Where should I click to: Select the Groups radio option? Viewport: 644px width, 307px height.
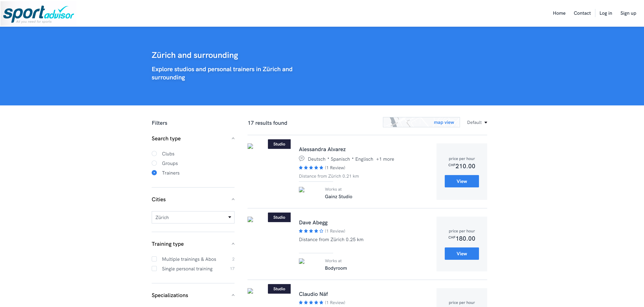[x=154, y=163]
